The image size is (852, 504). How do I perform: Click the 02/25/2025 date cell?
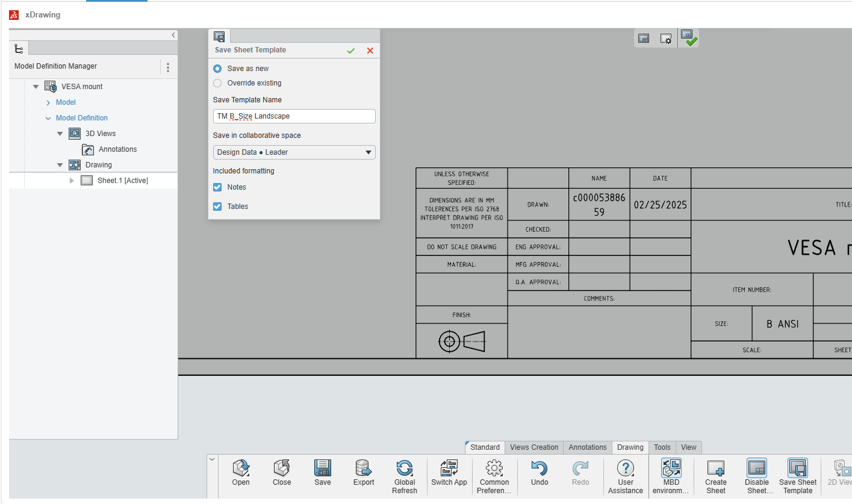[x=660, y=205]
